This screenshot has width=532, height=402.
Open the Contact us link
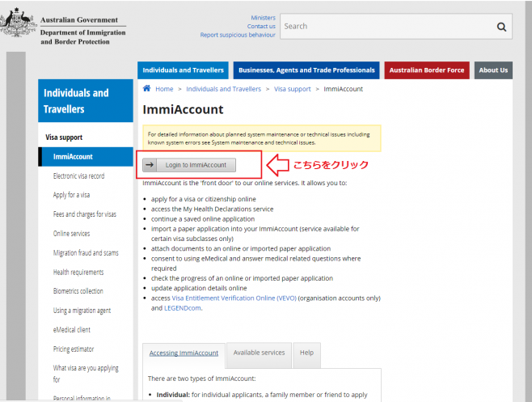[261, 26]
